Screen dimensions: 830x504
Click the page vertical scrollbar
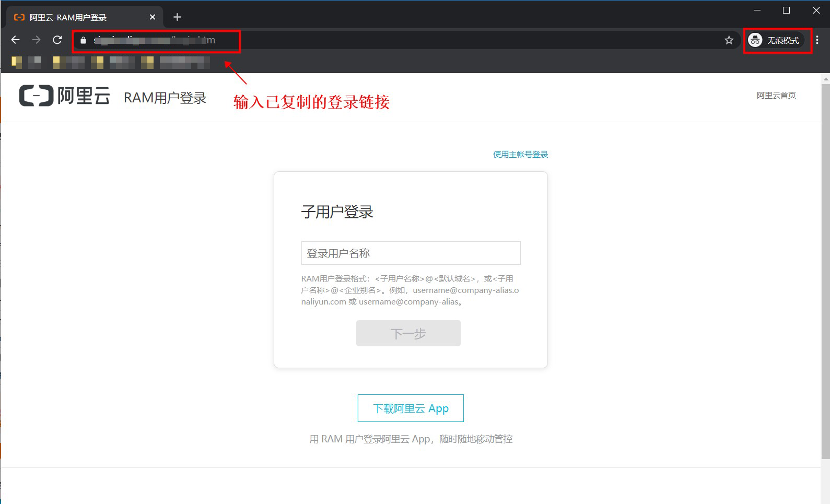pos(825,271)
